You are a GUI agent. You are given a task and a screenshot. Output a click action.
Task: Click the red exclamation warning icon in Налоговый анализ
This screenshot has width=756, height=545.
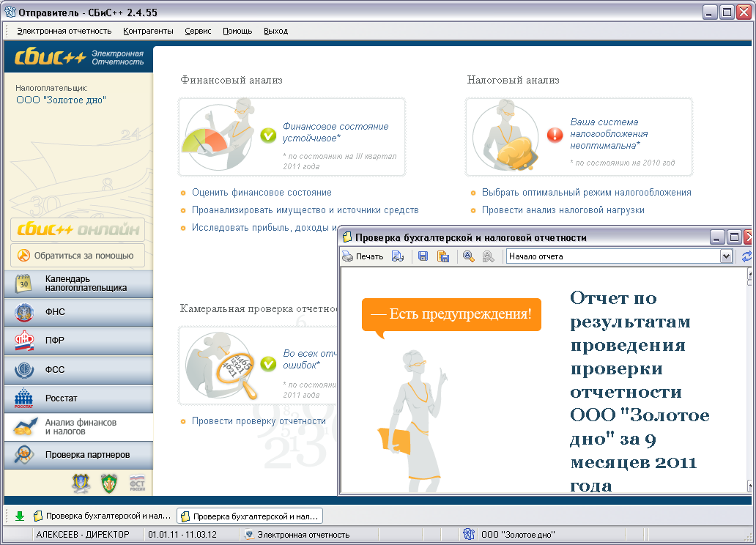555,135
